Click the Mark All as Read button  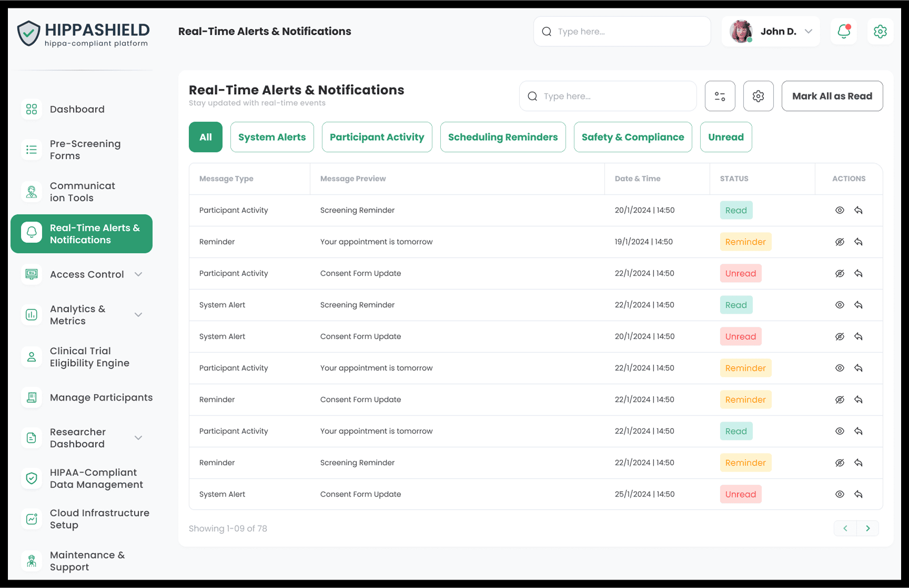tap(832, 96)
